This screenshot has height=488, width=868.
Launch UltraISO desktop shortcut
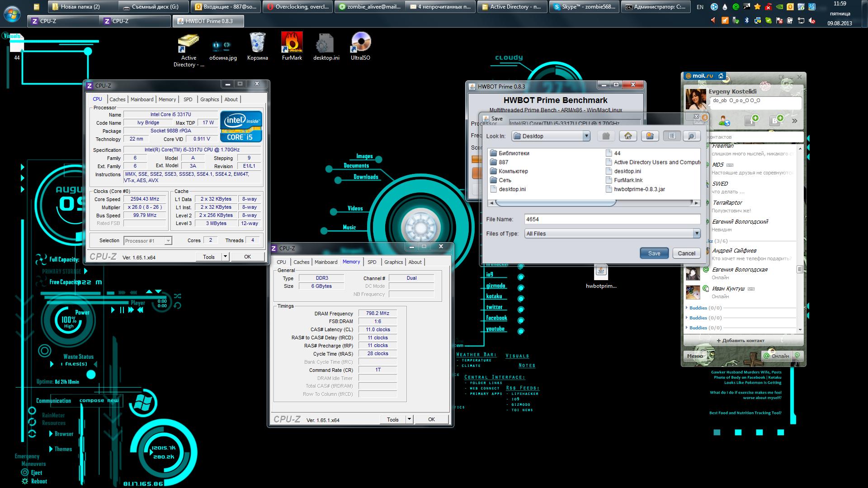point(360,47)
